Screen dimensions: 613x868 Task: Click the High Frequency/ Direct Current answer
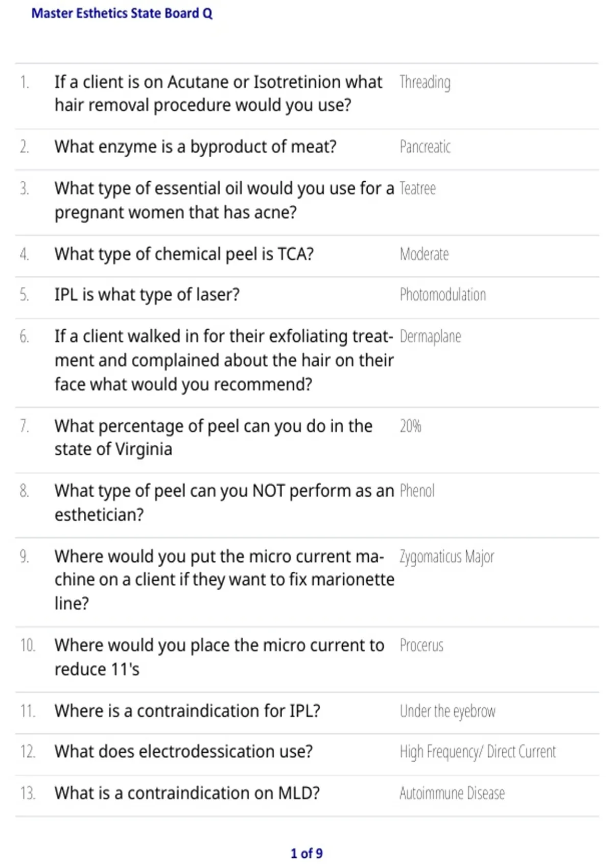pyautogui.click(x=478, y=752)
